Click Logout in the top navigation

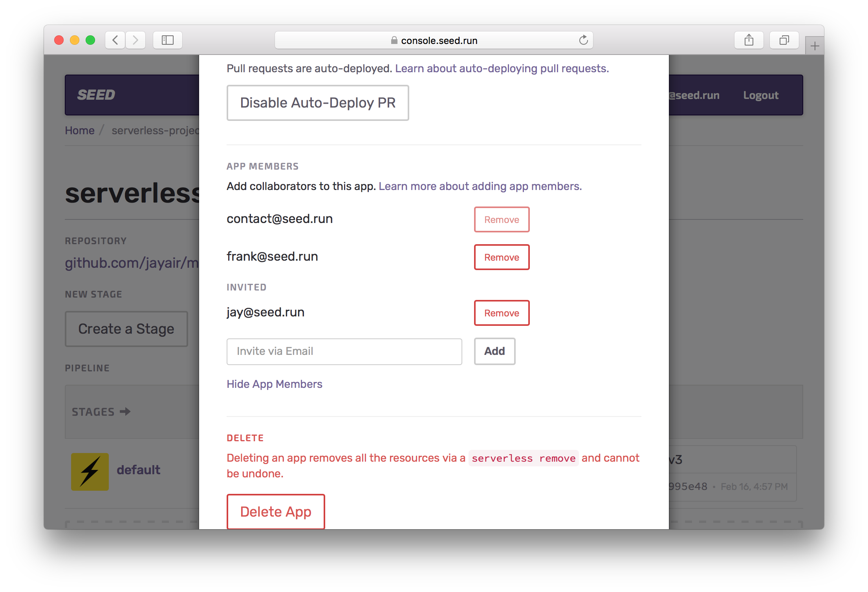tap(760, 95)
